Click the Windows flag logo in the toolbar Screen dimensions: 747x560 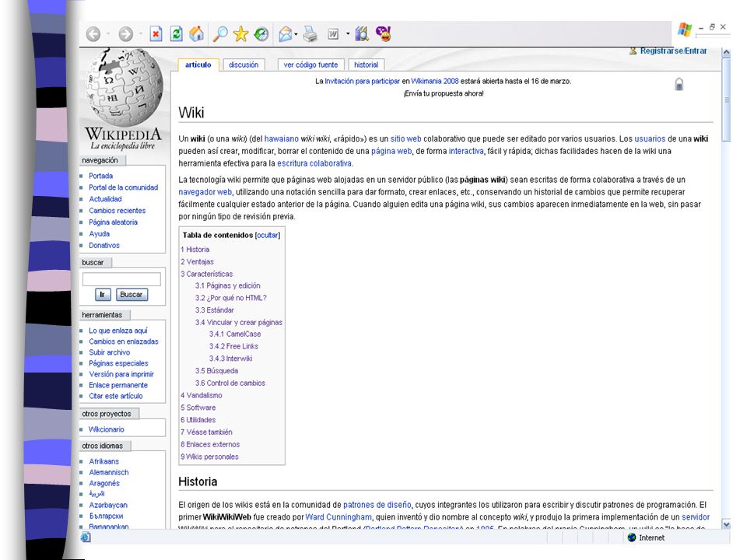[685, 30]
